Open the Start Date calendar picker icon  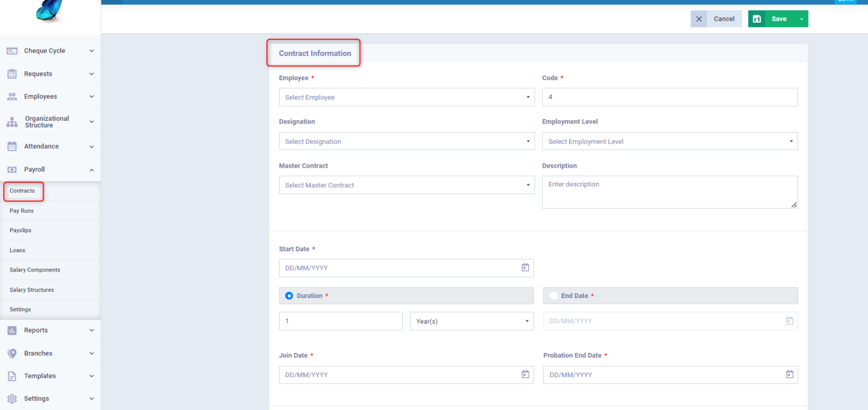click(525, 268)
